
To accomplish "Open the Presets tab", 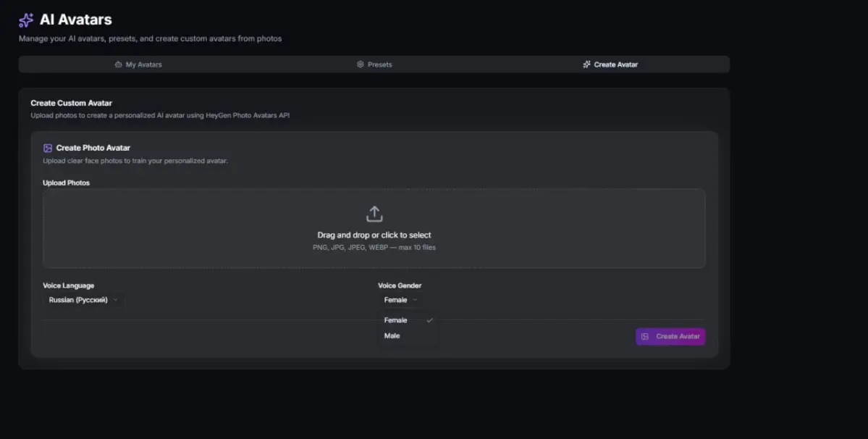I will (374, 64).
